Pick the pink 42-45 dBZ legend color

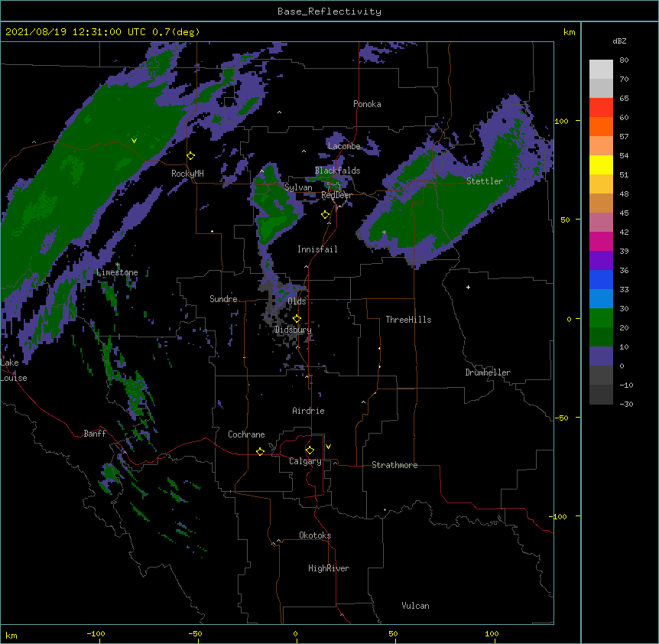click(601, 223)
